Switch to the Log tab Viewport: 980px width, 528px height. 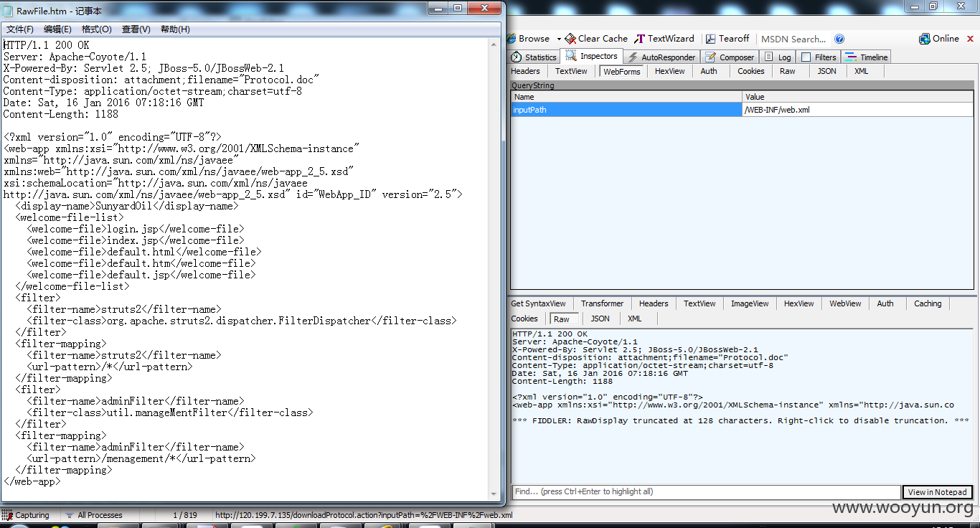point(778,57)
